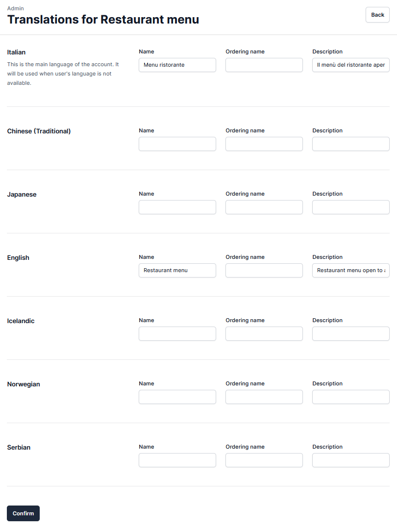Click the Japanese Name input
The height and width of the screenshot is (532, 397).
pos(177,207)
